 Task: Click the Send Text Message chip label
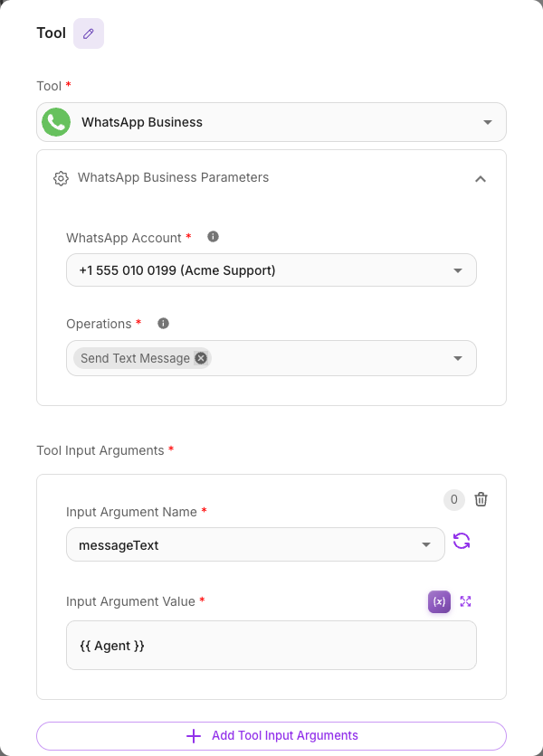[x=135, y=358]
